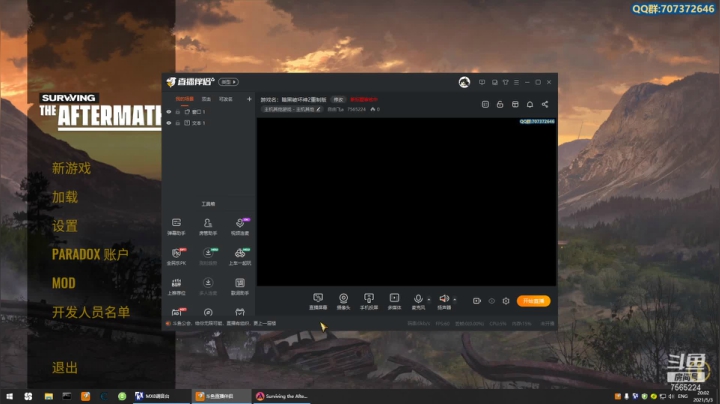720x404 pixels.
Task: Switch to the third scene tab
Action: (x=225, y=99)
